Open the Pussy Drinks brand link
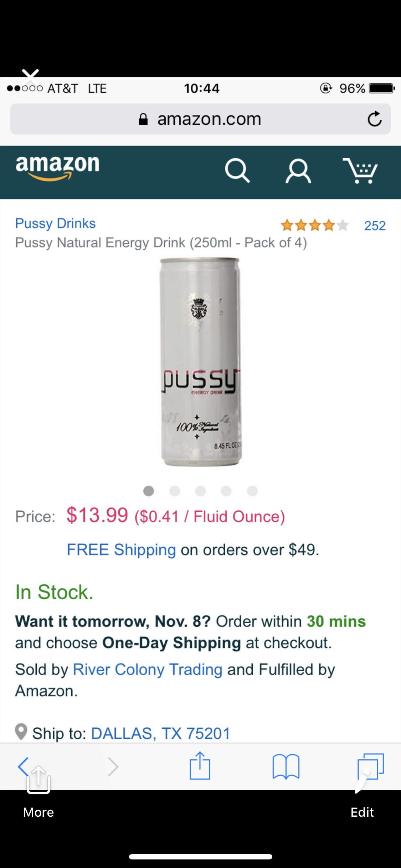The height and width of the screenshot is (868, 401). coord(55,223)
